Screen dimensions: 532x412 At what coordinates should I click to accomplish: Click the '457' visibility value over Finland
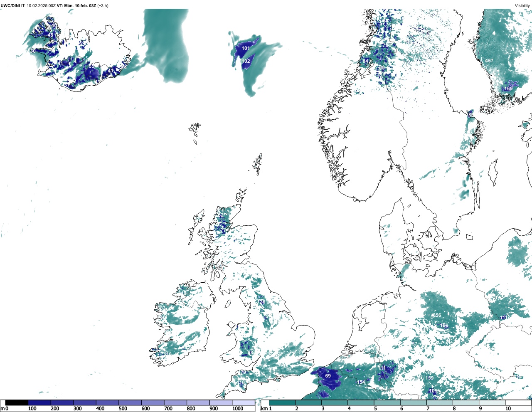(489, 61)
